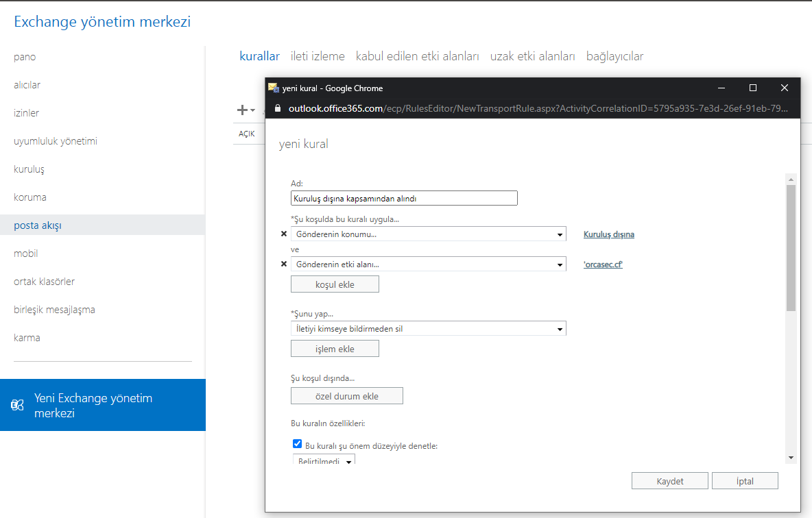Screen dimensions: 812x518
Task: Click the dialog's vertical scrollbar thumb
Action: click(791, 247)
